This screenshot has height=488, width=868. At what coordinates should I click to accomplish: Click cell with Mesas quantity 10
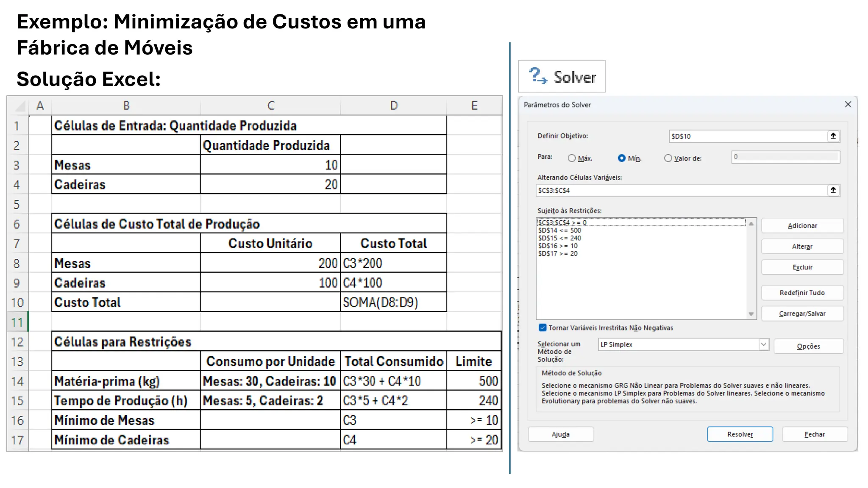pyautogui.click(x=270, y=165)
